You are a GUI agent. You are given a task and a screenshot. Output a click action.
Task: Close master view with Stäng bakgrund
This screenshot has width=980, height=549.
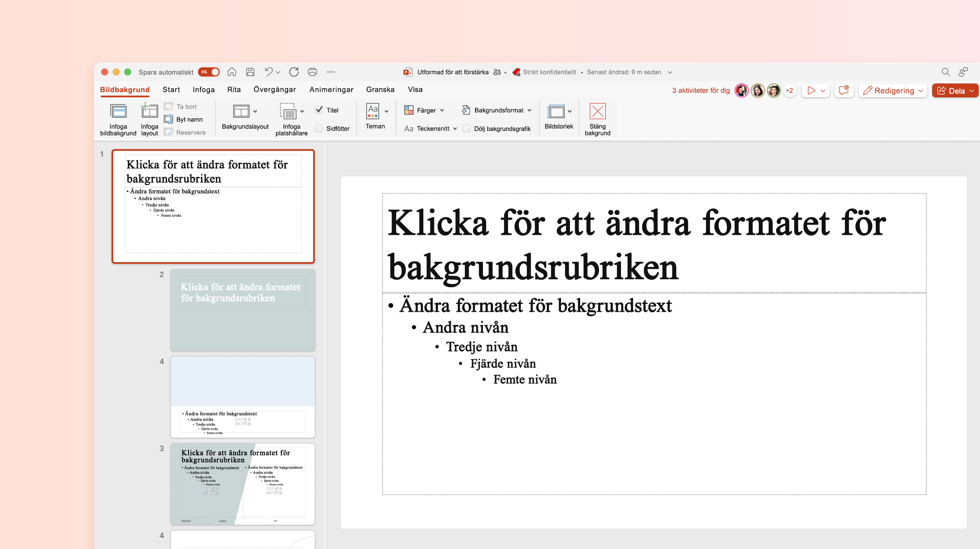pyautogui.click(x=597, y=119)
